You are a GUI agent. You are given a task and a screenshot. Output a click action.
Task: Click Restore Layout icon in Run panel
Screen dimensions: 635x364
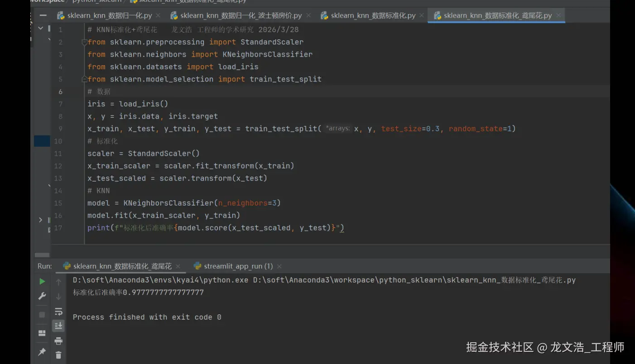[x=42, y=333]
